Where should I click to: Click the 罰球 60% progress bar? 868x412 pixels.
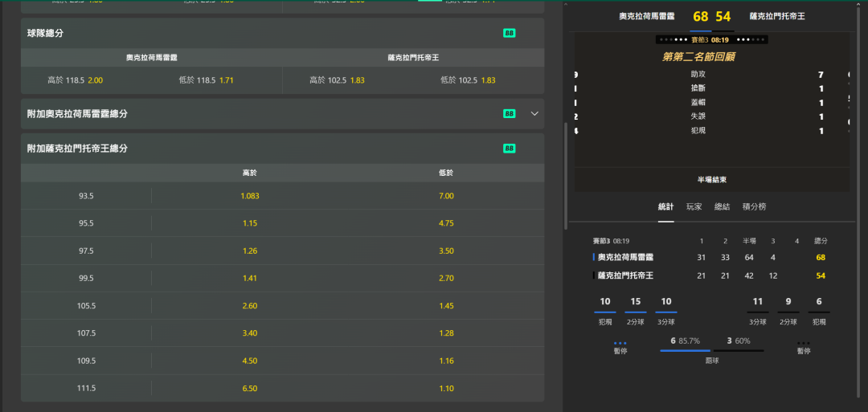click(739, 351)
